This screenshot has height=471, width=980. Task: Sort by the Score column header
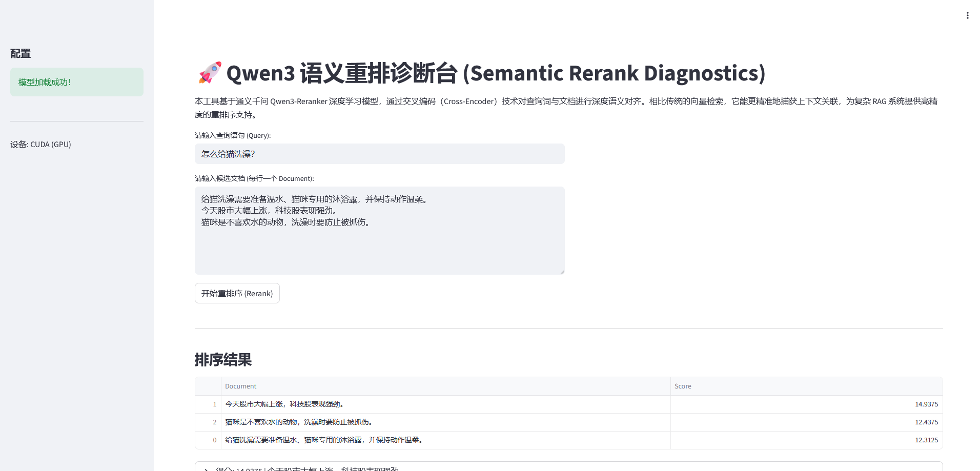806,386
